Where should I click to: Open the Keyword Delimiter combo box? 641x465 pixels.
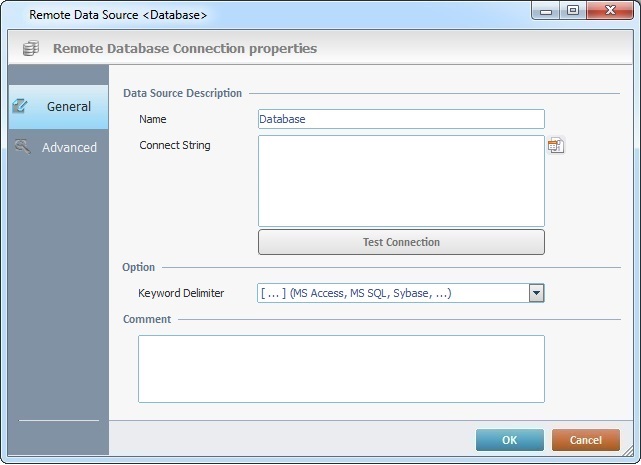[x=392, y=293]
